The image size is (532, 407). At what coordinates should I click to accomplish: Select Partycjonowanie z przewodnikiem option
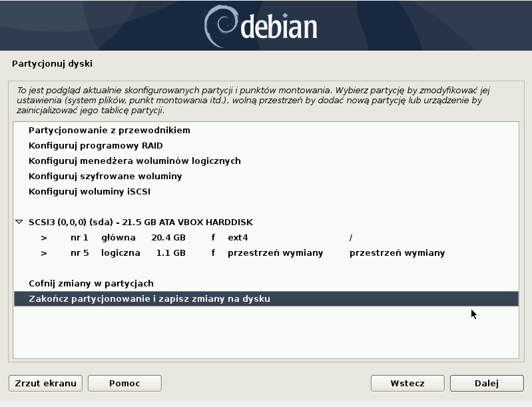tap(109, 131)
